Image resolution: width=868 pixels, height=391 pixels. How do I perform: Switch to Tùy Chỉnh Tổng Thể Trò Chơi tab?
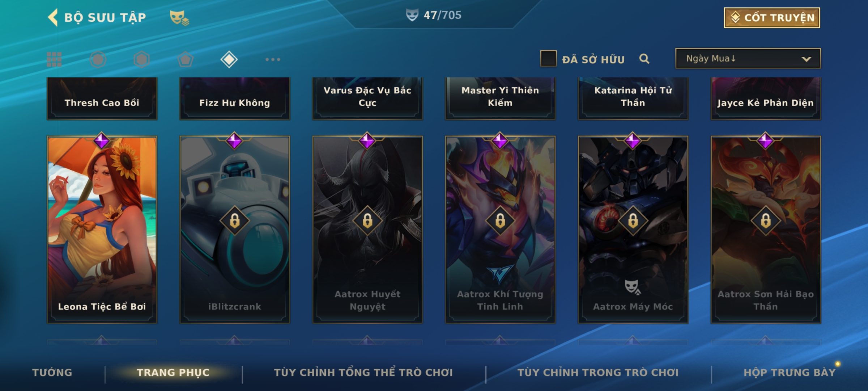pyautogui.click(x=363, y=373)
